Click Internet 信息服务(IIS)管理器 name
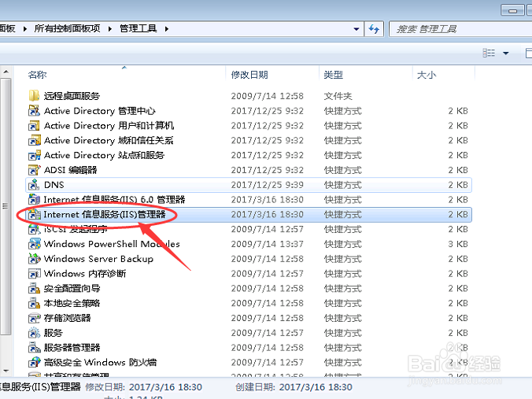This screenshot has width=532, height=399. (105, 214)
